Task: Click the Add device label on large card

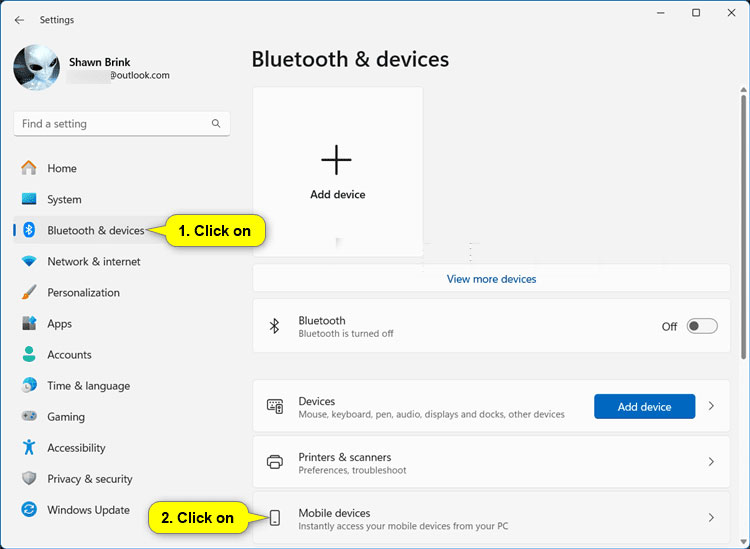Action: (338, 195)
